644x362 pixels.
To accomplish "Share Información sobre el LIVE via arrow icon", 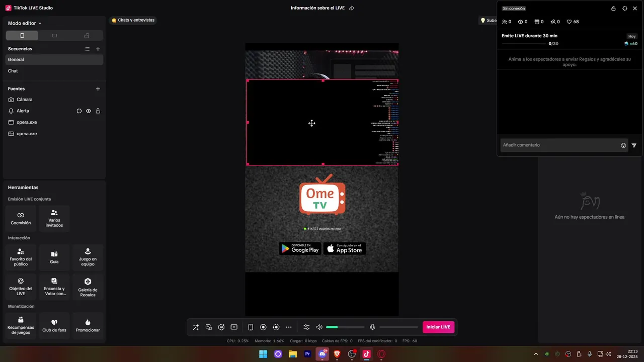I will (x=352, y=8).
